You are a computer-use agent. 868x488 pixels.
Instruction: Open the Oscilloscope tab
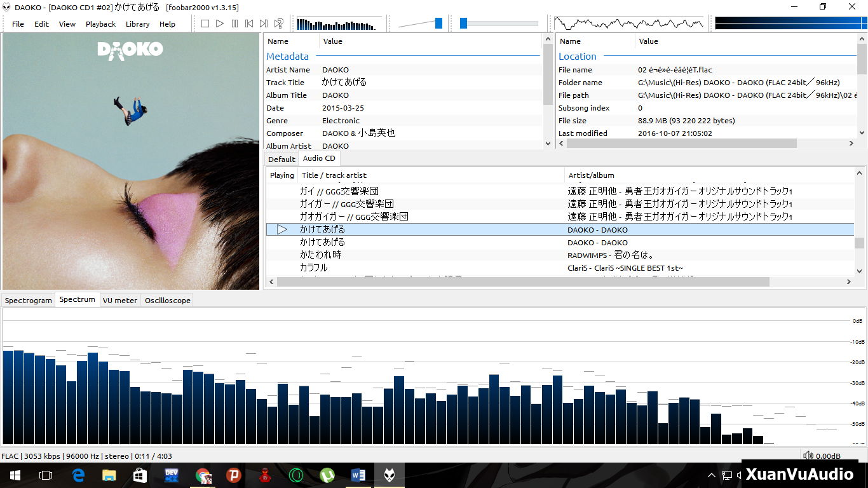click(167, 301)
